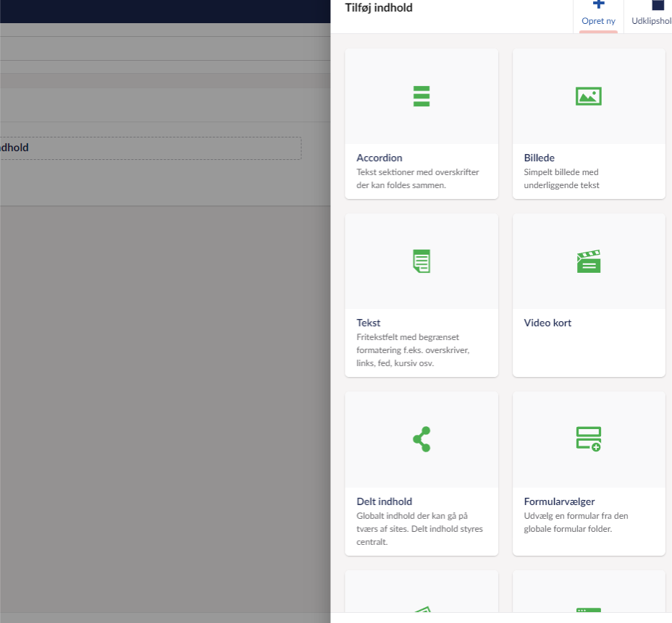Click the clipboard icon above Udklipsholder
Image resolution: width=672 pixels, height=623 pixels.
pos(658,4)
